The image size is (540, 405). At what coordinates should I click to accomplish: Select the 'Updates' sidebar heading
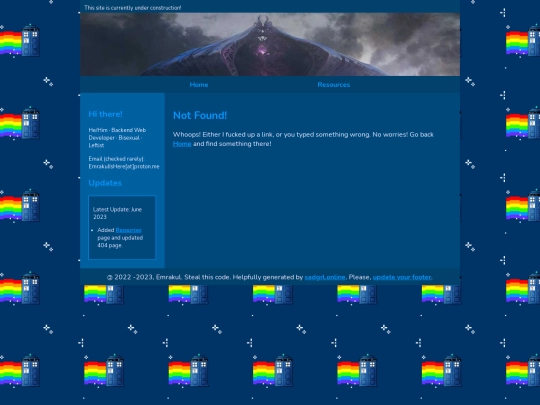pos(105,183)
